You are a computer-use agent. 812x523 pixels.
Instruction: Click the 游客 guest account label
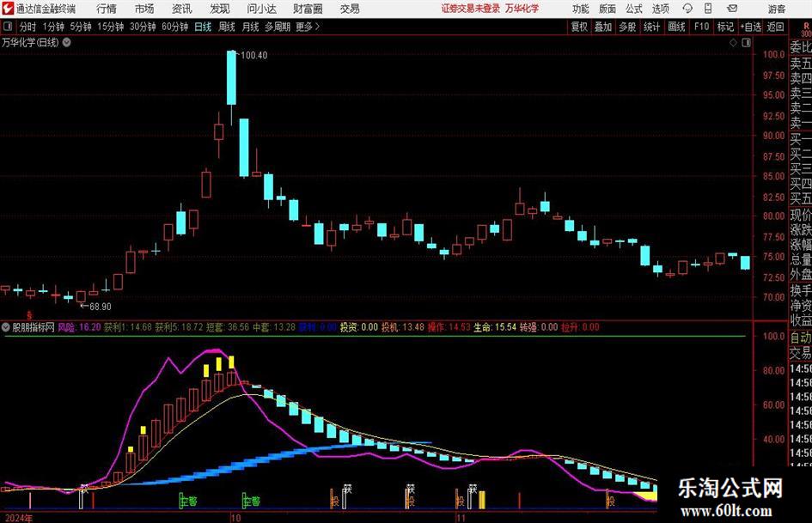point(777,9)
